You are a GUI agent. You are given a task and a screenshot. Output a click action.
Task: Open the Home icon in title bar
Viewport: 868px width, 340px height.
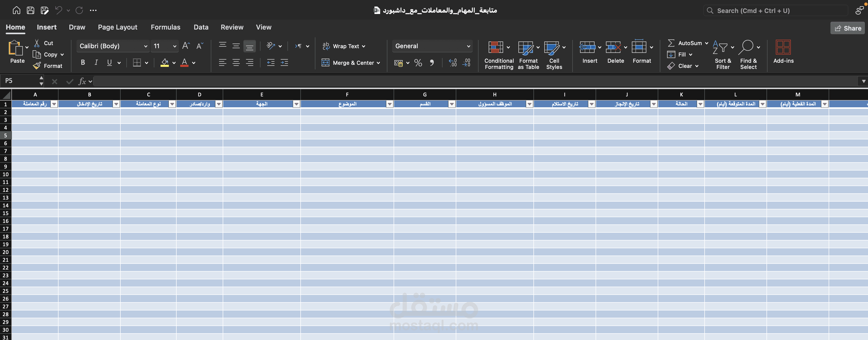(x=16, y=10)
